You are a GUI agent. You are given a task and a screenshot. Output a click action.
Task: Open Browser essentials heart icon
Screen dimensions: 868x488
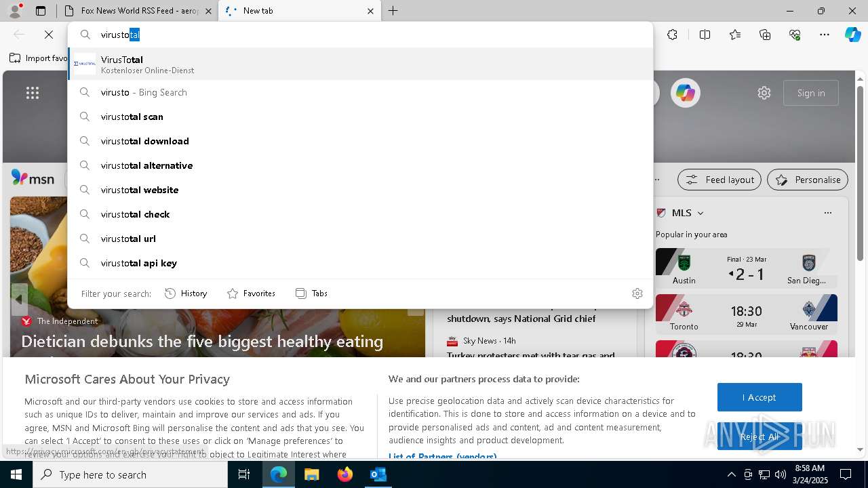(x=795, y=35)
